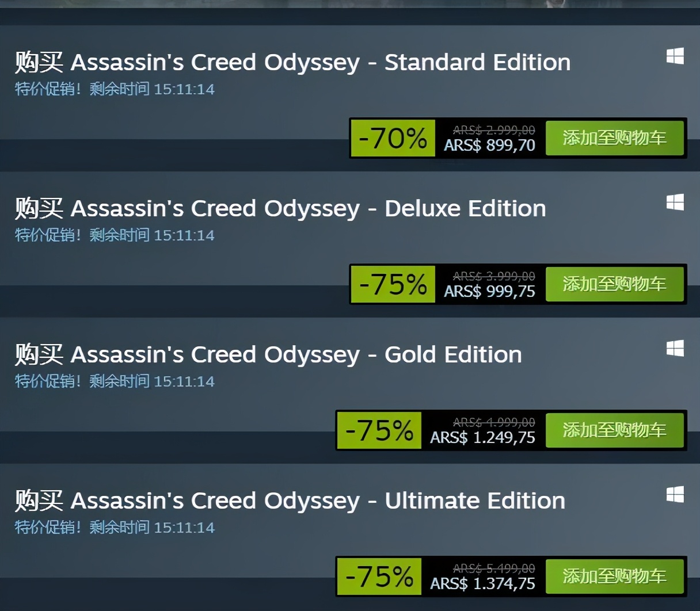Screen dimensions: 700x611
Task: Select the Standard Edition title heading
Action: pyautogui.click(x=292, y=62)
